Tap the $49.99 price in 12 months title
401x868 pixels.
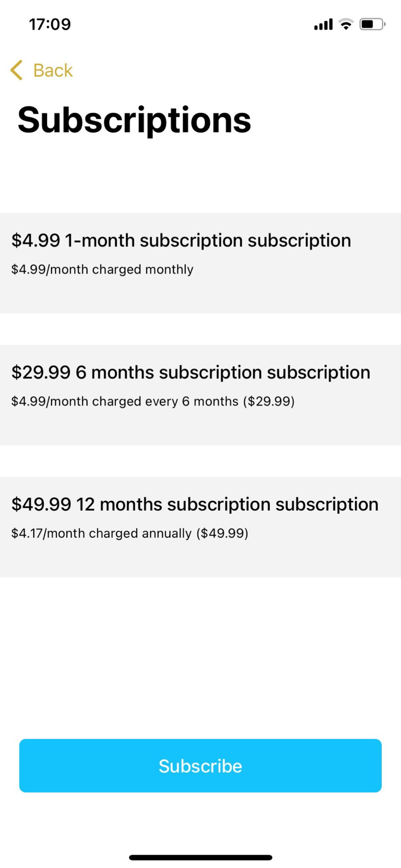[x=41, y=504]
